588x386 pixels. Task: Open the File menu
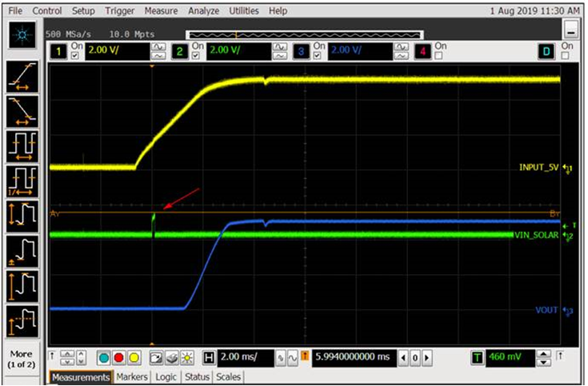15,11
